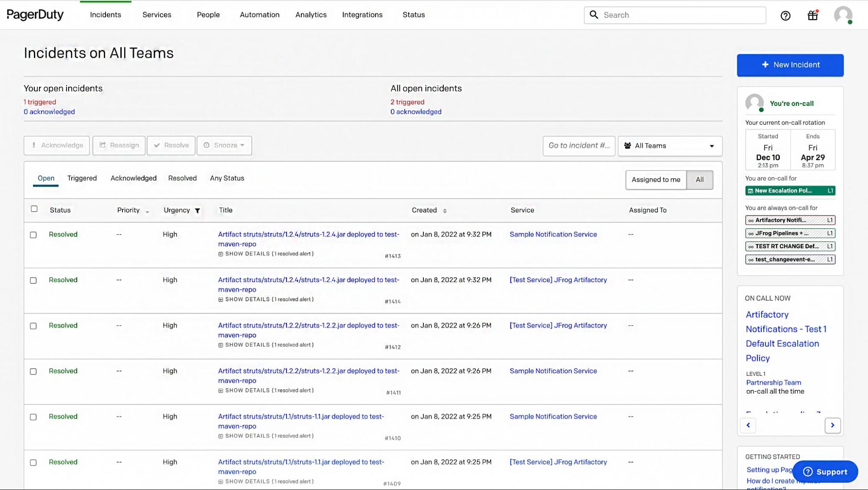Click the Go to incident number field
868x490 pixels.
[x=578, y=145]
